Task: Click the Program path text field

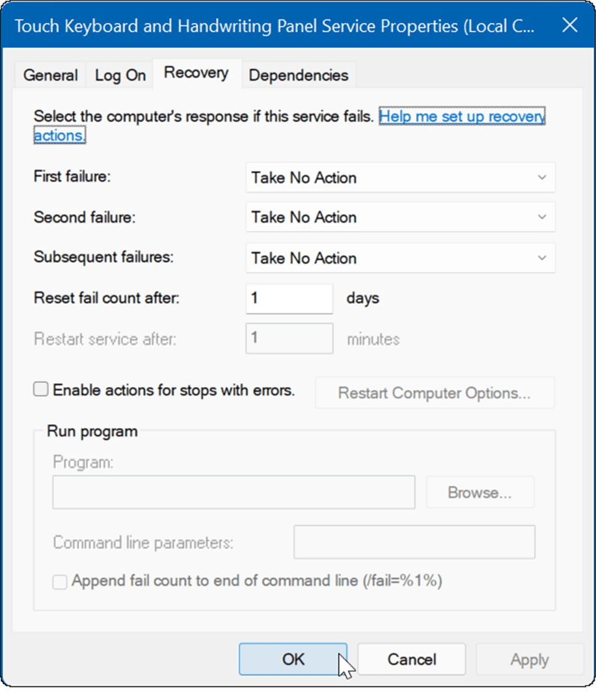Action: point(234,492)
